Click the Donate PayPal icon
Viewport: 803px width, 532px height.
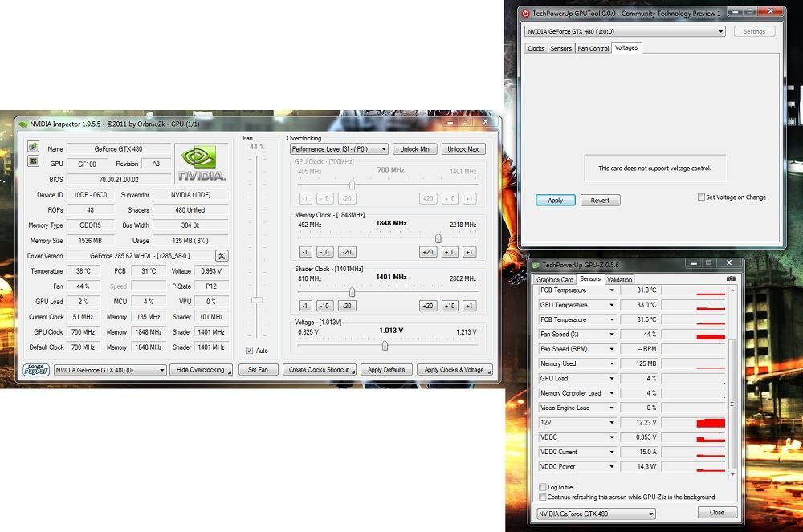point(36,369)
